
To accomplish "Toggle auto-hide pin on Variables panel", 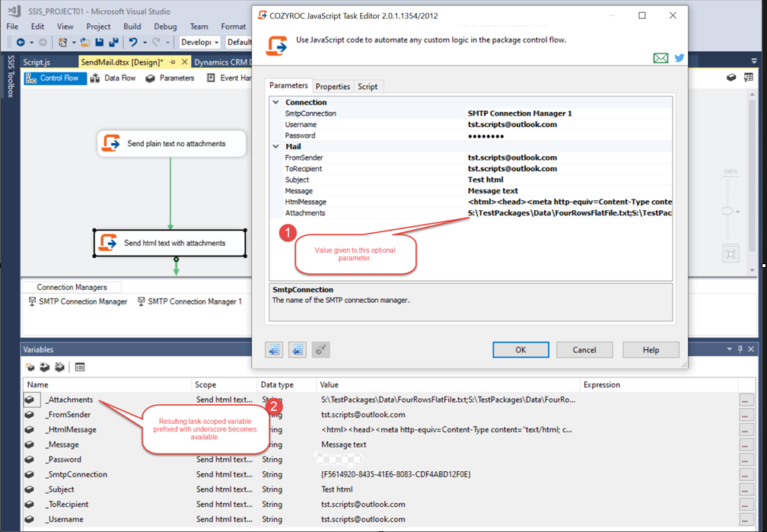I will [x=740, y=349].
